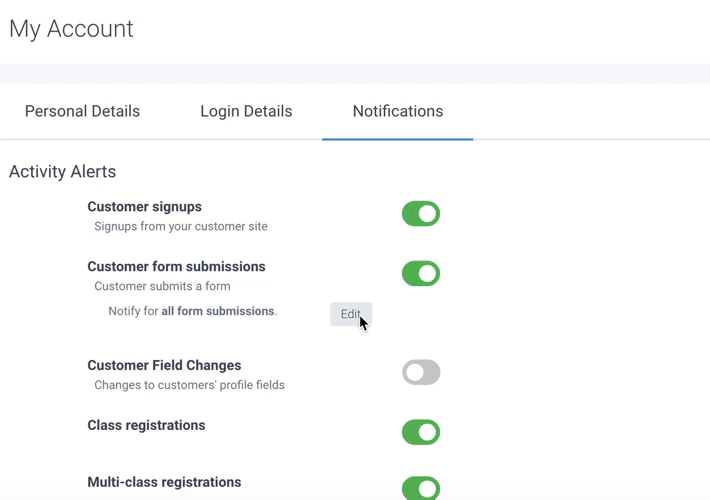Viewport: 710px width, 500px height.
Task: Click the 'Notify for all form submissions' text
Action: (192, 311)
